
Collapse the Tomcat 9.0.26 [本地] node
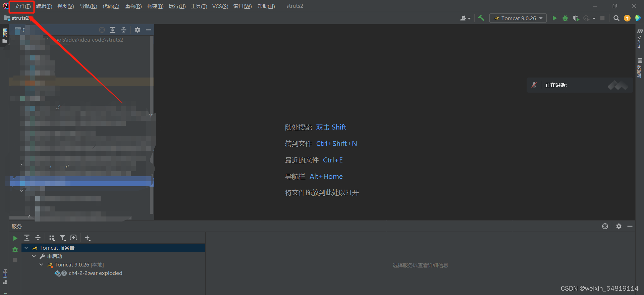pyautogui.click(x=41, y=265)
